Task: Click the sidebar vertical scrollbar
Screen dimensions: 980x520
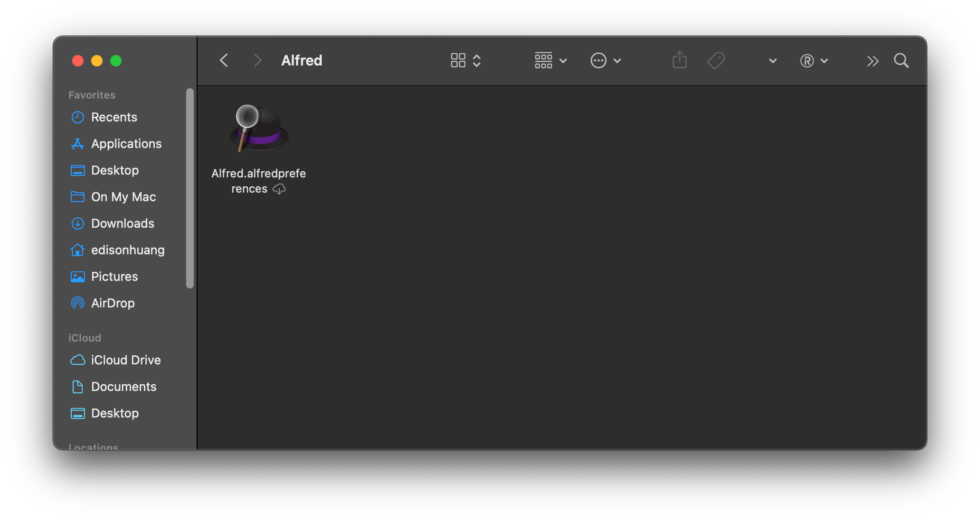Action: 190,188
